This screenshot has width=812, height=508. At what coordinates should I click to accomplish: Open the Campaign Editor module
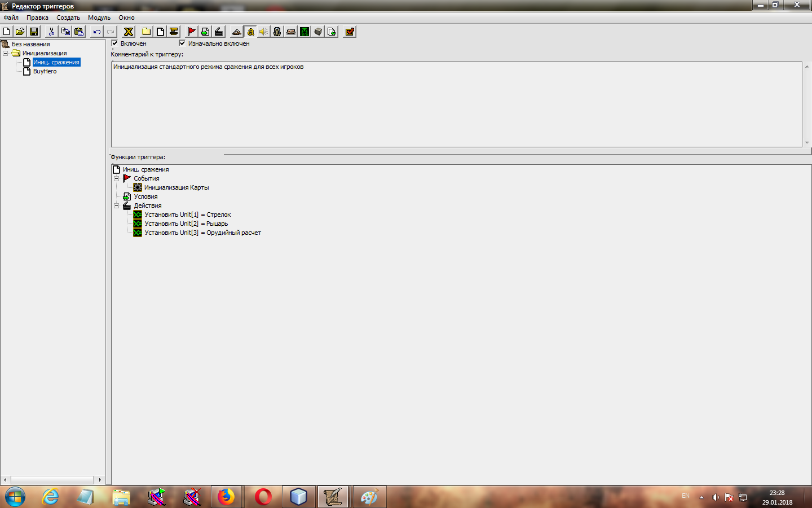tap(291, 32)
